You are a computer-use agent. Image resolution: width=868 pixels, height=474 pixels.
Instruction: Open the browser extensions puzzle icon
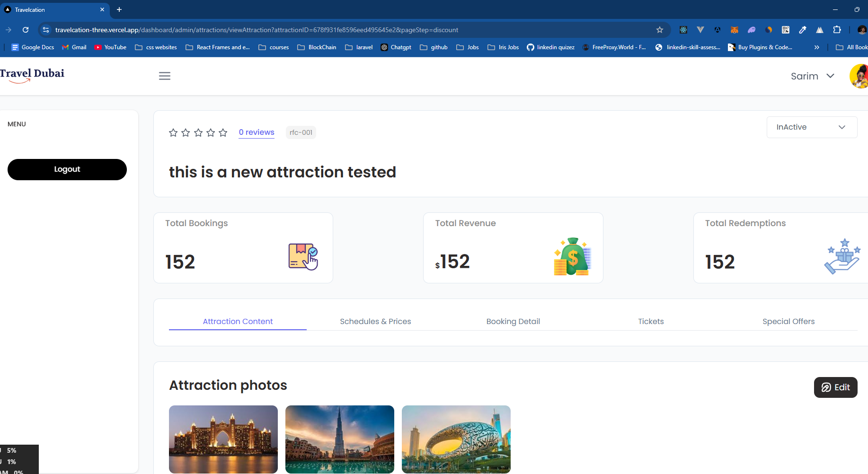coord(838,30)
